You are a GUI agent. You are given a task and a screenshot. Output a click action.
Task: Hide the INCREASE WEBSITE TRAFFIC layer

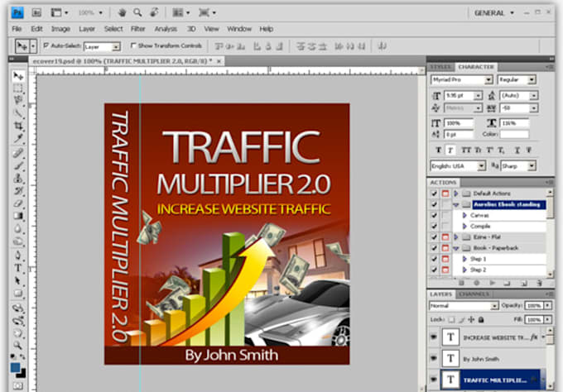click(434, 337)
